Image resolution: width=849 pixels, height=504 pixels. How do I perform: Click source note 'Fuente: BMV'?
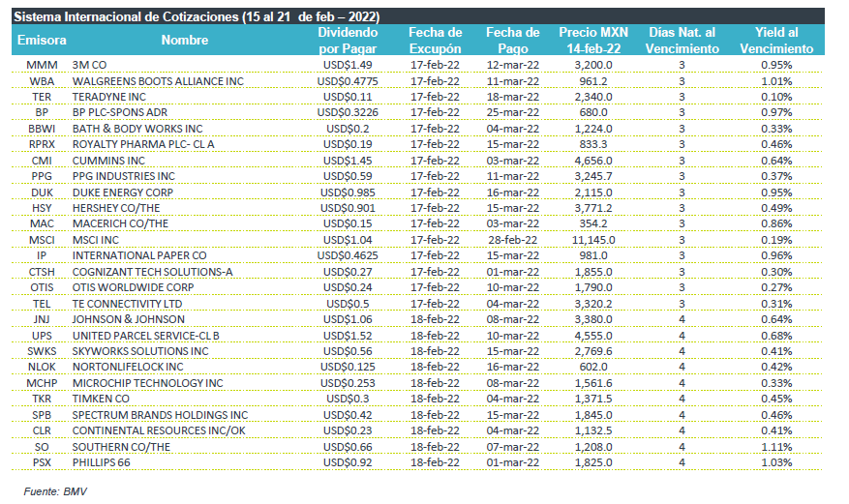coord(55,491)
